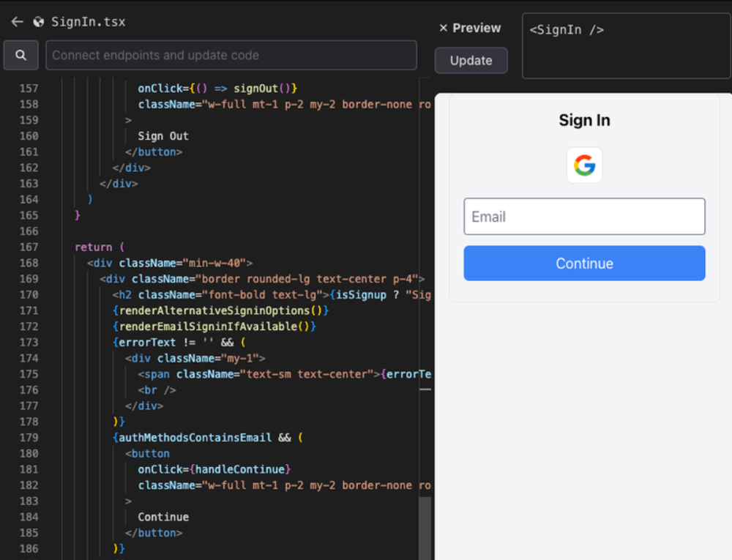Image resolution: width=732 pixels, height=560 pixels.
Task: Click line number 186 in the gutter
Action: point(29,548)
